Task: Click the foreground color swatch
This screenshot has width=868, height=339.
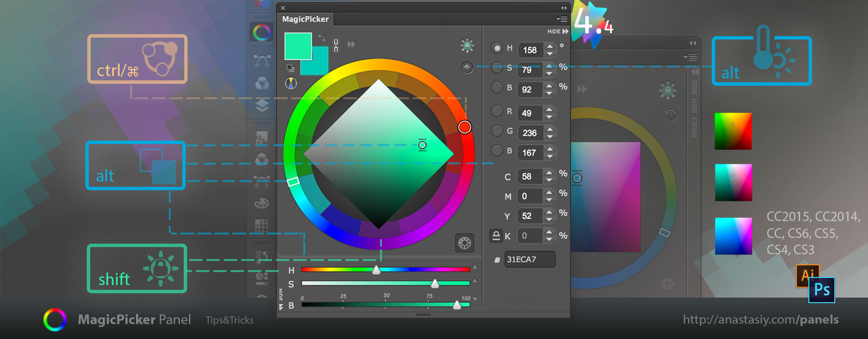Action: click(298, 46)
